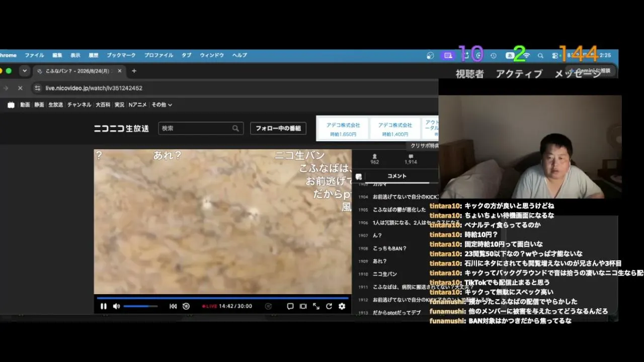Reload the player with refresh icon

[x=329, y=306]
